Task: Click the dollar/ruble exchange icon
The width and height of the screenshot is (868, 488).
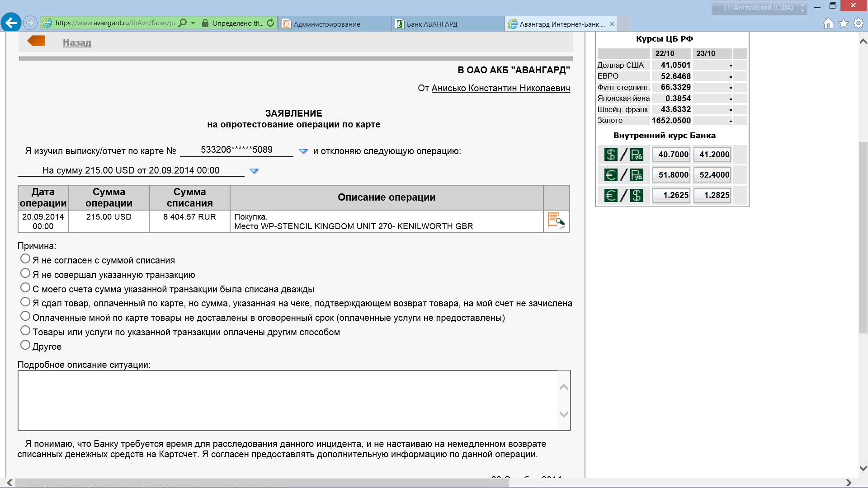Action: click(623, 155)
